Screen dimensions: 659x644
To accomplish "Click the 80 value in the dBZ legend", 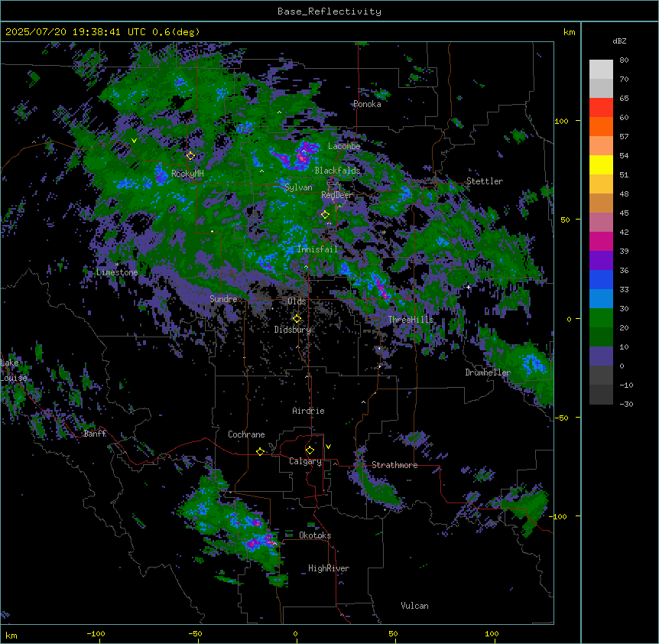I will (x=624, y=60).
